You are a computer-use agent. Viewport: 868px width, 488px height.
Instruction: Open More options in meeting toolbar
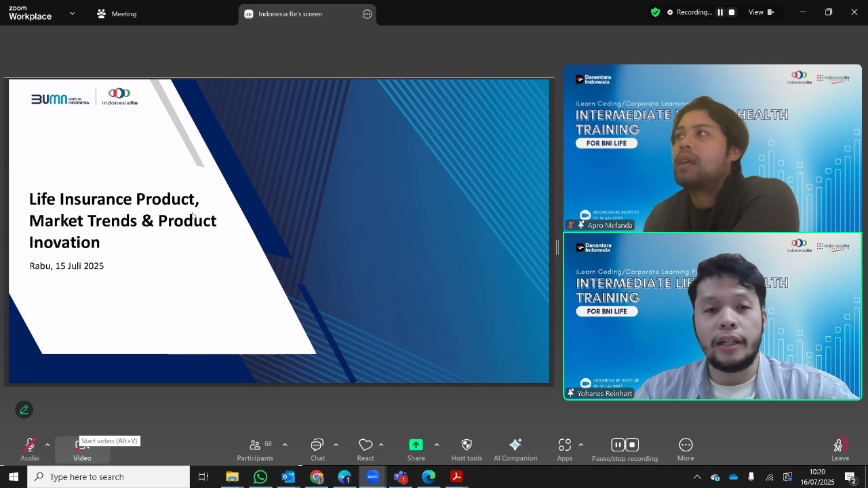[686, 450]
